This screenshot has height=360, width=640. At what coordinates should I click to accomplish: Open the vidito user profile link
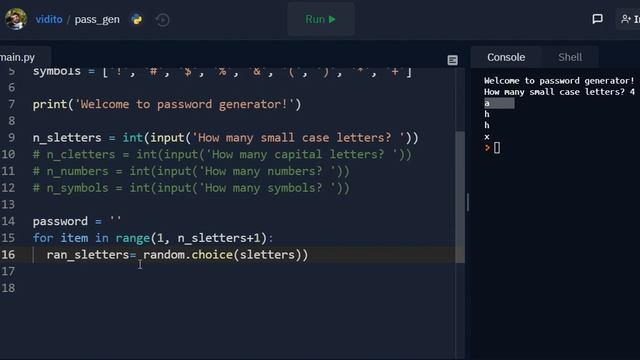pos(49,19)
